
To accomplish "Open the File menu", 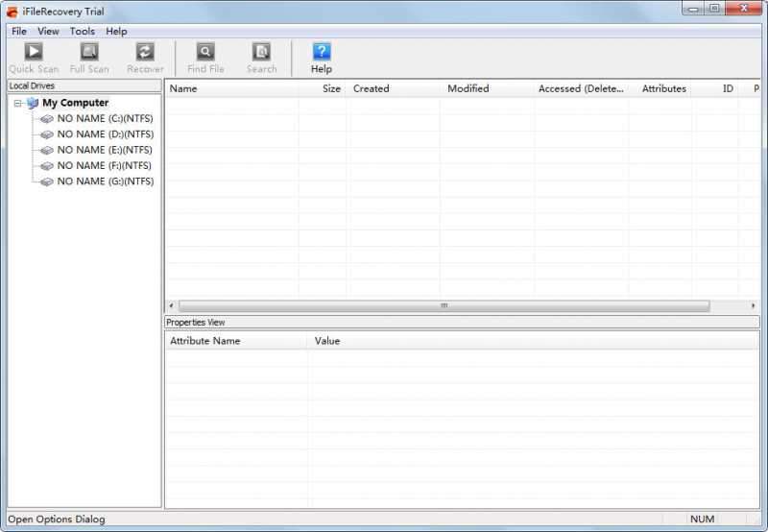I will pos(19,31).
